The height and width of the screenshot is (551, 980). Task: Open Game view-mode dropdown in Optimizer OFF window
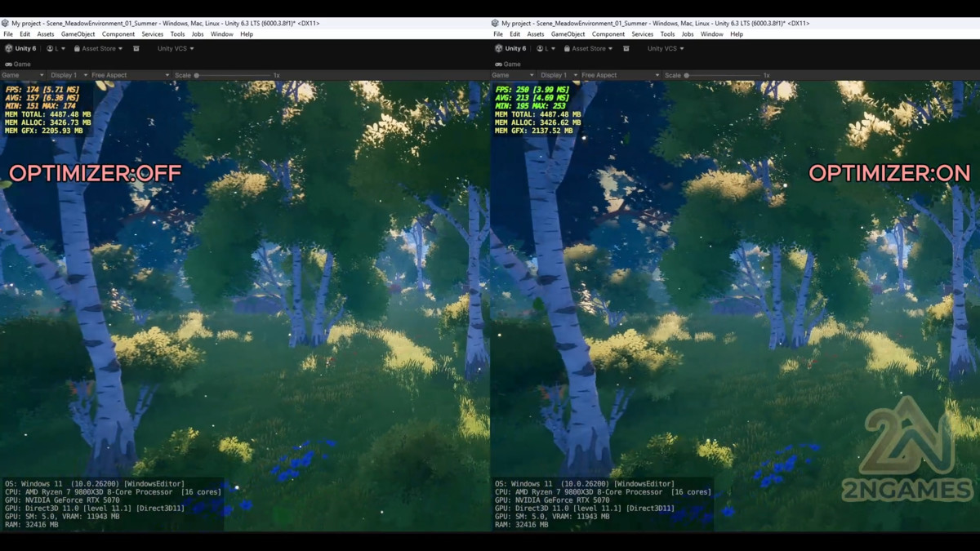pos(23,75)
